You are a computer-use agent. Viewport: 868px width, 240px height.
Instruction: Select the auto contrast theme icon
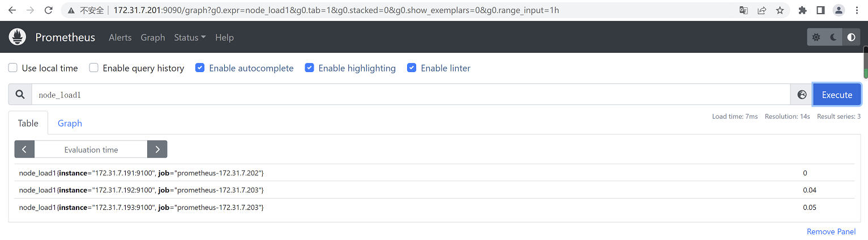point(851,37)
